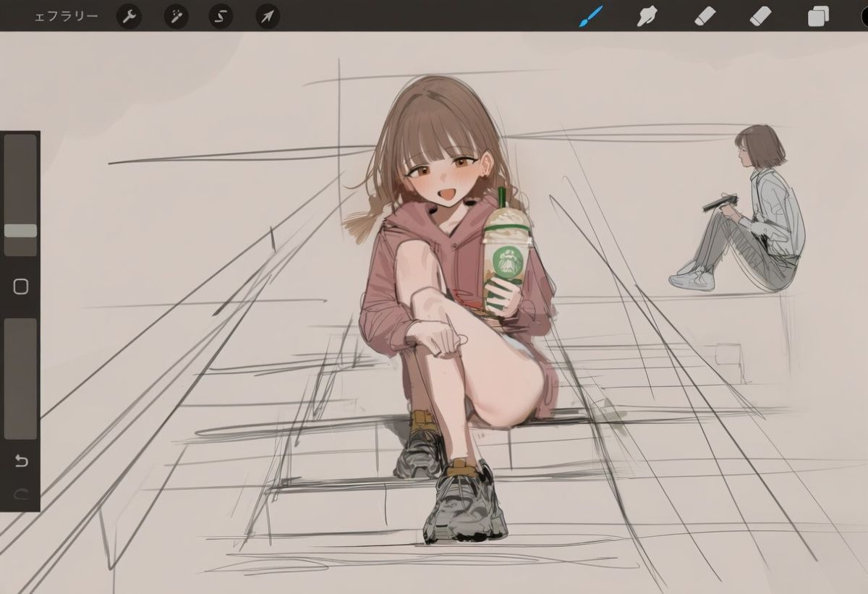
Task: Select the eraser icon beside the Smudge tool
Action: click(705, 15)
